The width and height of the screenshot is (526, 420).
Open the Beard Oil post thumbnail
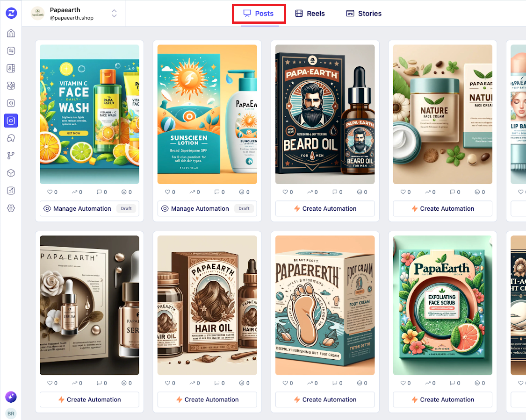tap(325, 114)
